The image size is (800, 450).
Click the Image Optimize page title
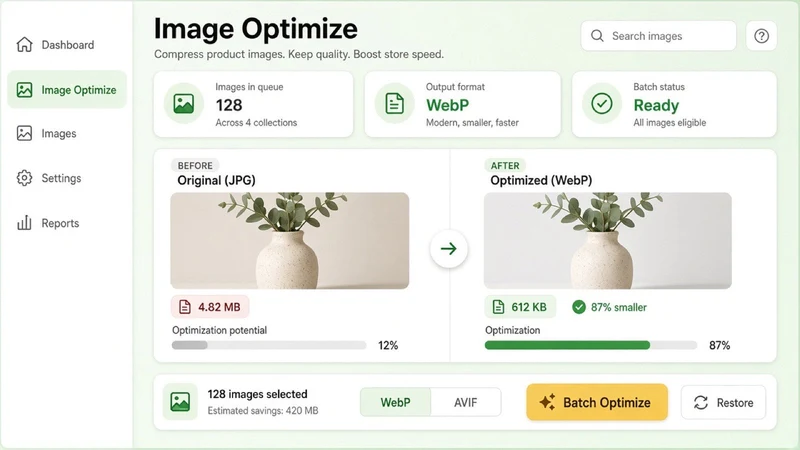click(x=256, y=28)
